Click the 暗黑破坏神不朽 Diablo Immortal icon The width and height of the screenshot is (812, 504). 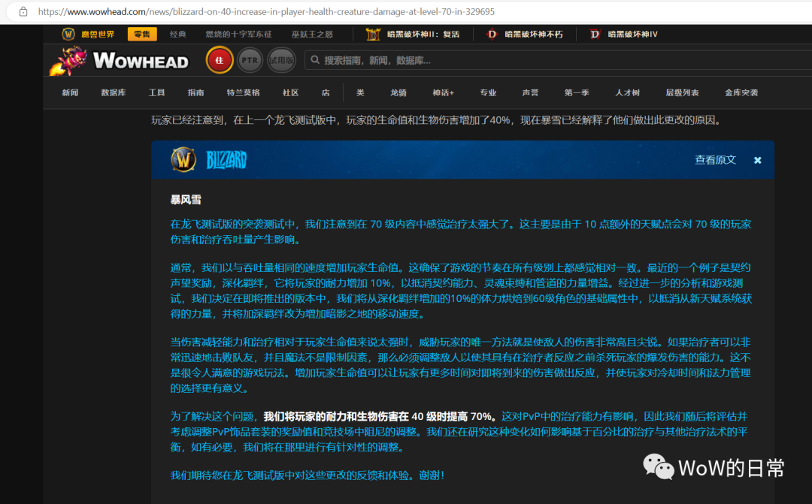[492, 34]
